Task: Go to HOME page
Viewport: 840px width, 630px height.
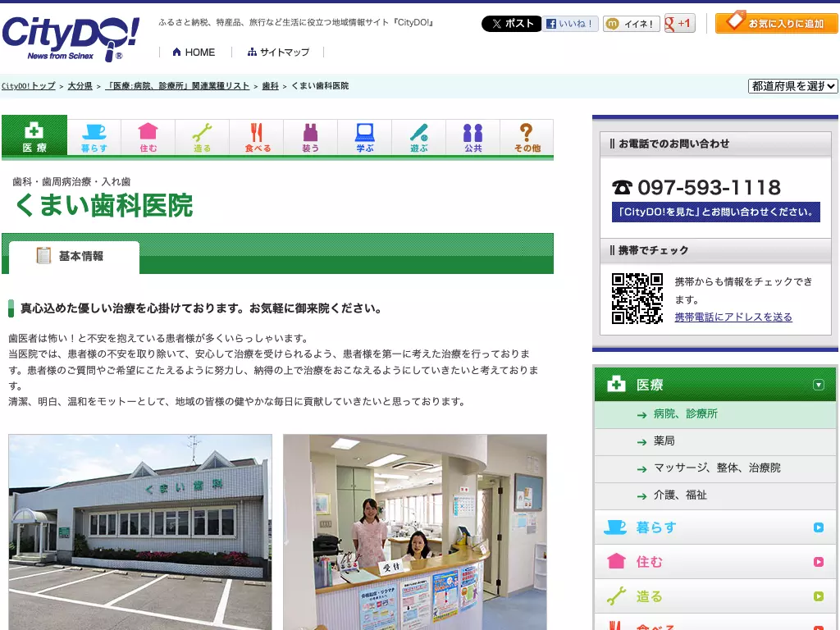Action: pos(194,52)
